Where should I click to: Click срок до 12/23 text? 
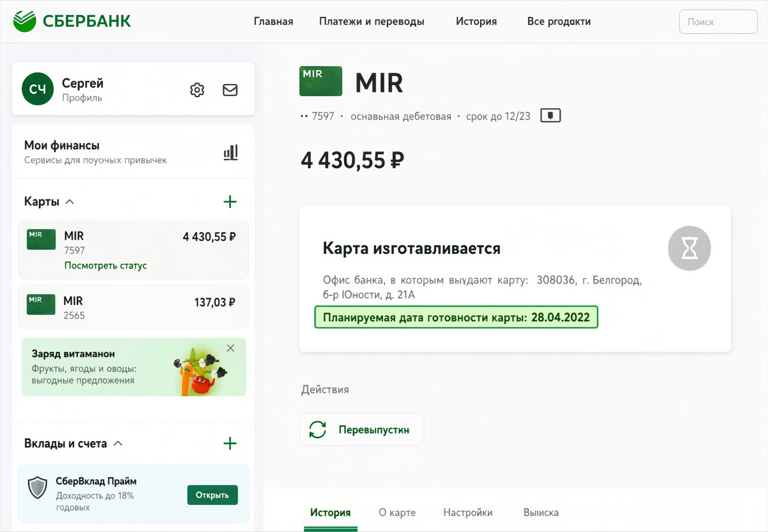click(498, 116)
